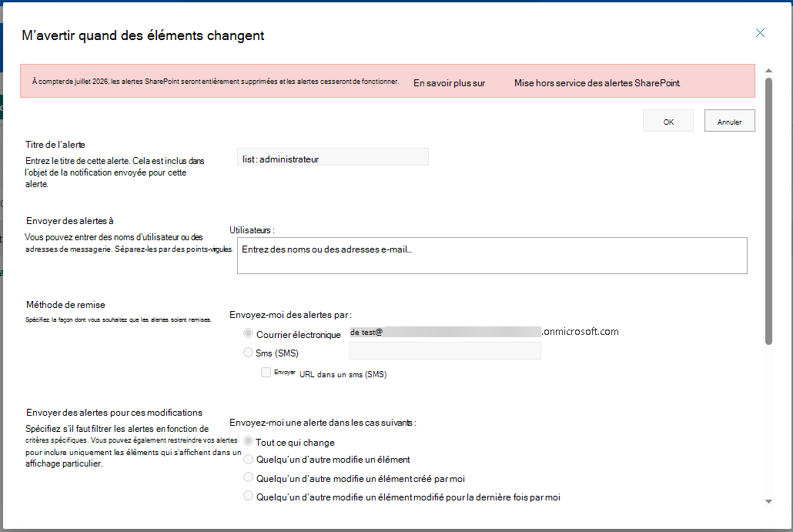The image size is (793, 532).
Task: Click the scrollbar up arrow
Action: 768,71
